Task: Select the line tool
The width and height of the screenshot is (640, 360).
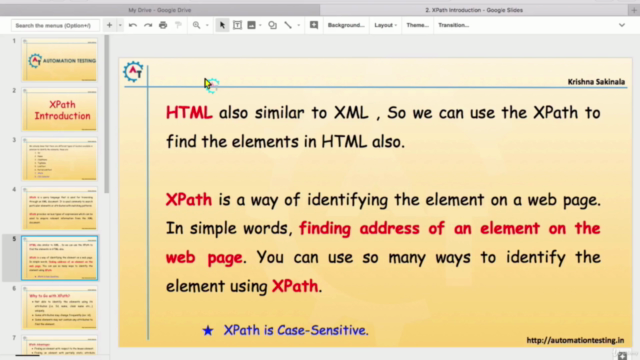Action: pos(288,25)
